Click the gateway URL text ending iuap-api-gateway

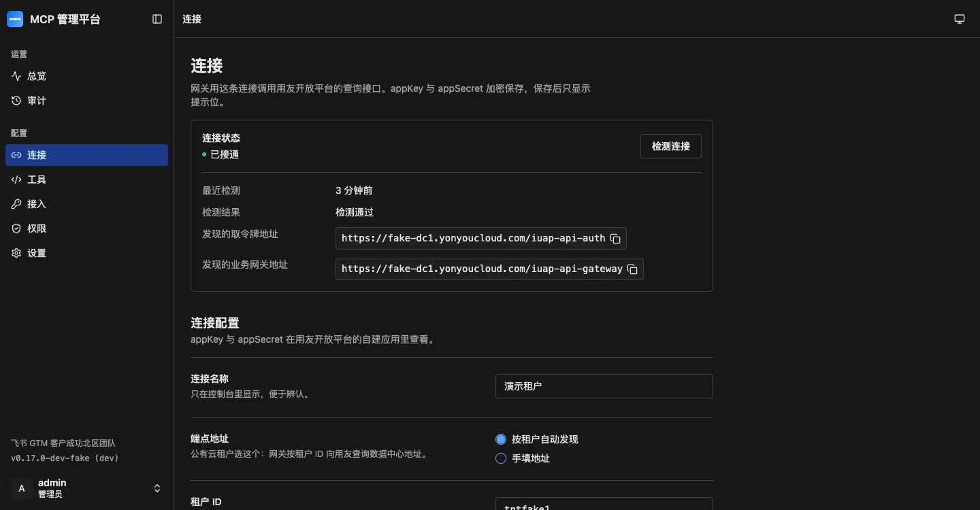pyautogui.click(x=482, y=269)
